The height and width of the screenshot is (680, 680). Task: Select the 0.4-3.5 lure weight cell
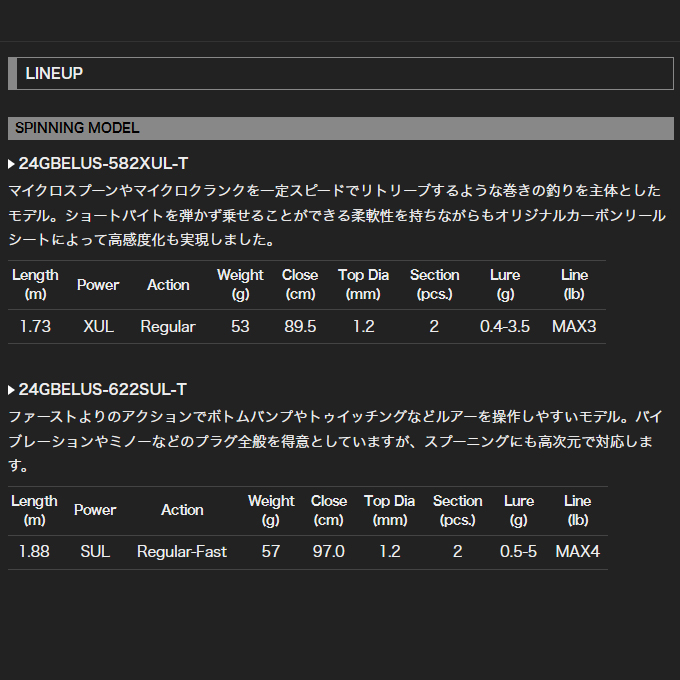[505, 327]
